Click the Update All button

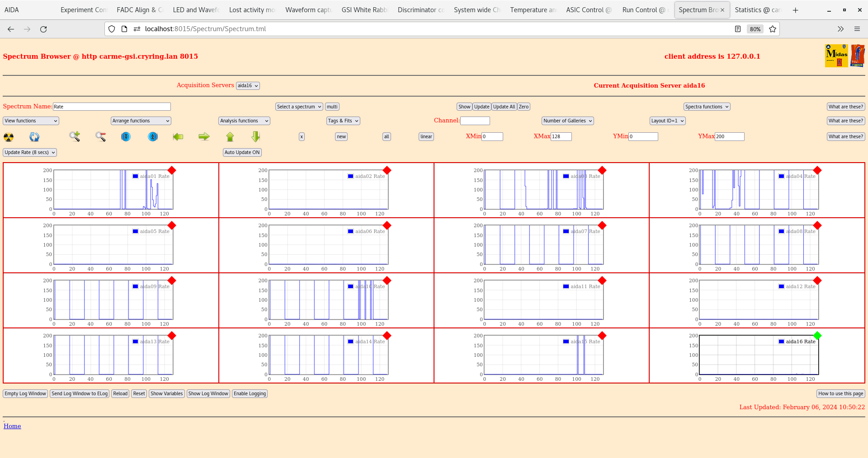point(504,107)
